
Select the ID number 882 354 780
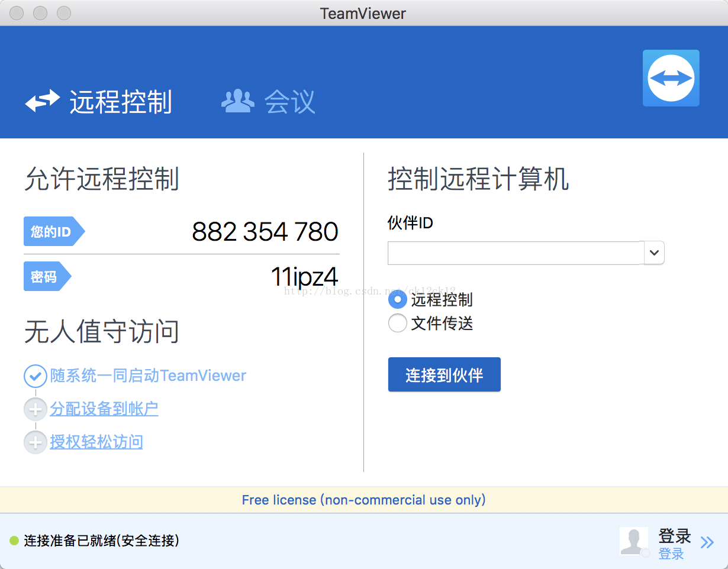265,232
